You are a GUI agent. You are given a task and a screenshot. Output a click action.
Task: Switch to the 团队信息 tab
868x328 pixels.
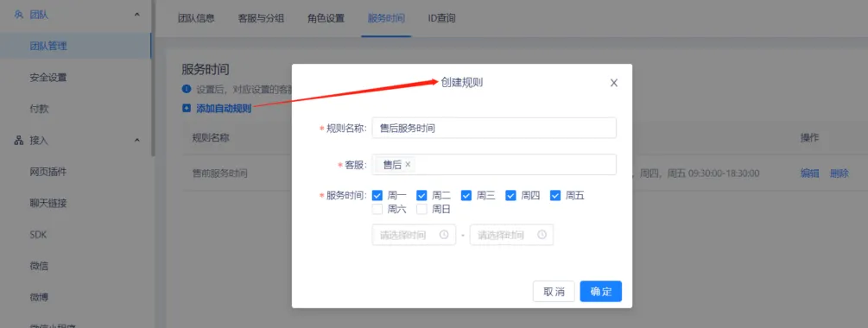click(x=196, y=18)
